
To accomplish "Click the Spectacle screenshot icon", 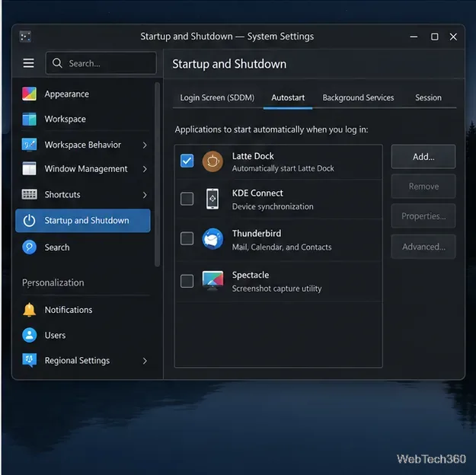I will click(212, 281).
